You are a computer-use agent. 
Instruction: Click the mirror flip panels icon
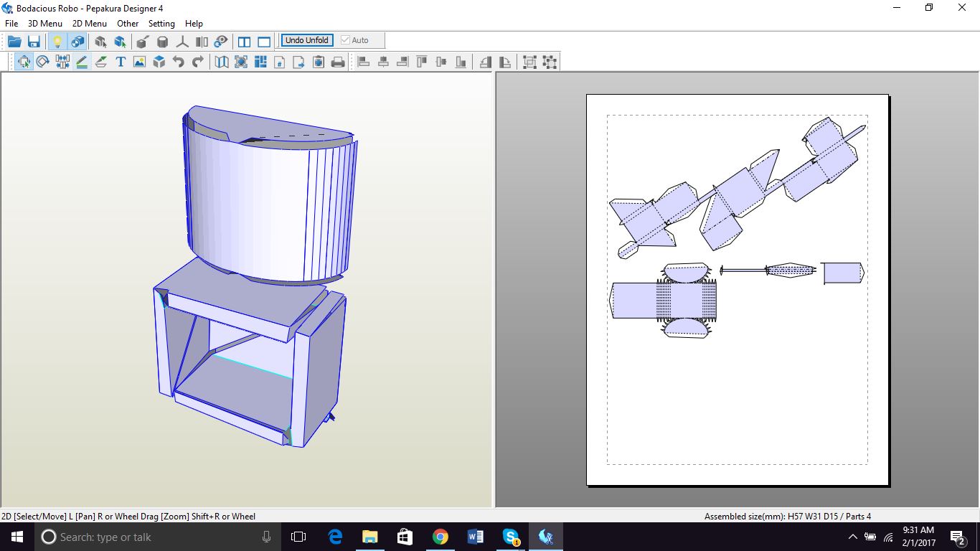coord(202,41)
